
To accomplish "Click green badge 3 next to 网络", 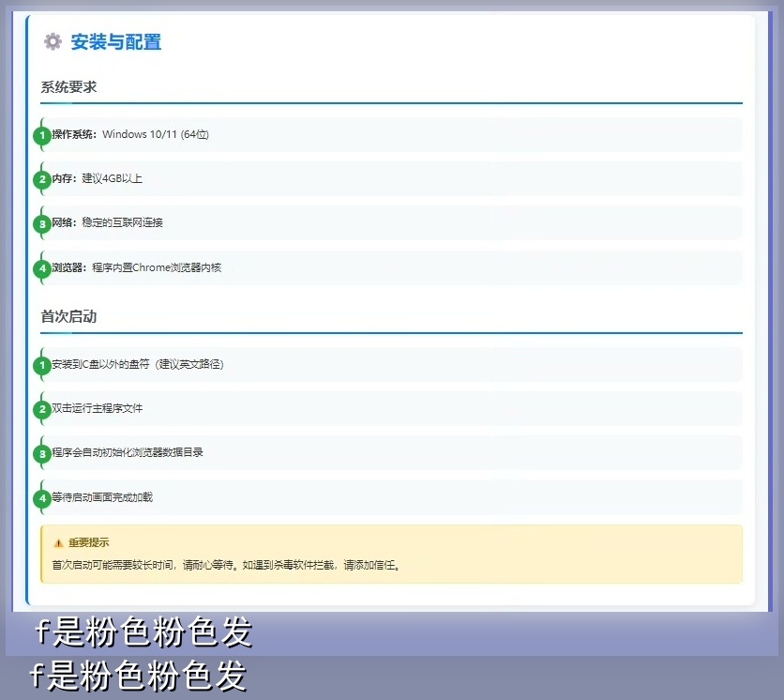I will (41, 224).
